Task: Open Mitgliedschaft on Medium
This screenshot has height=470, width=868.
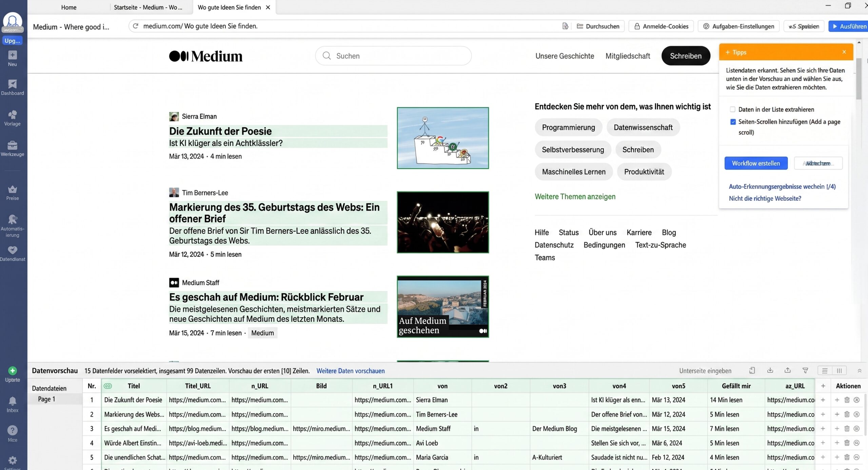Action: tap(628, 56)
